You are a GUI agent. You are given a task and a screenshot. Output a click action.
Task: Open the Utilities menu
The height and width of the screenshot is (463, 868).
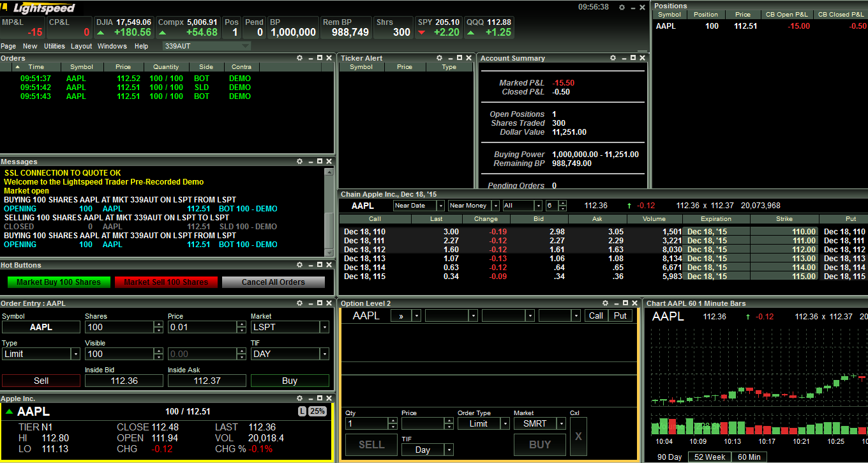[x=54, y=46]
